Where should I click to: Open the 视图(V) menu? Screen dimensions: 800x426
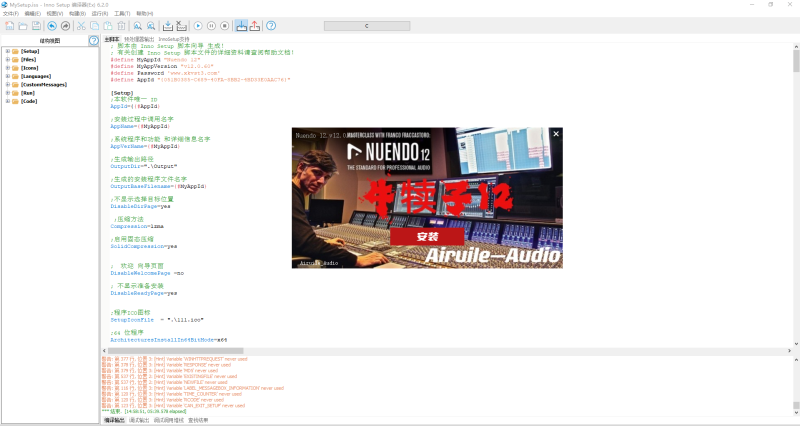[55, 13]
